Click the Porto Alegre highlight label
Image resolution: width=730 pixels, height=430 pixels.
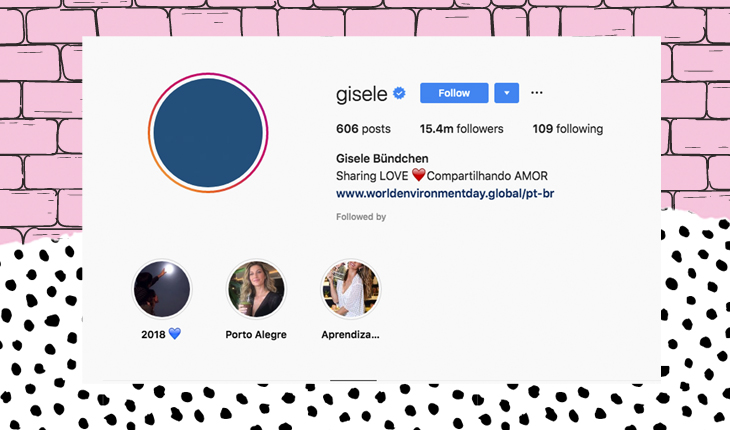point(256,335)
